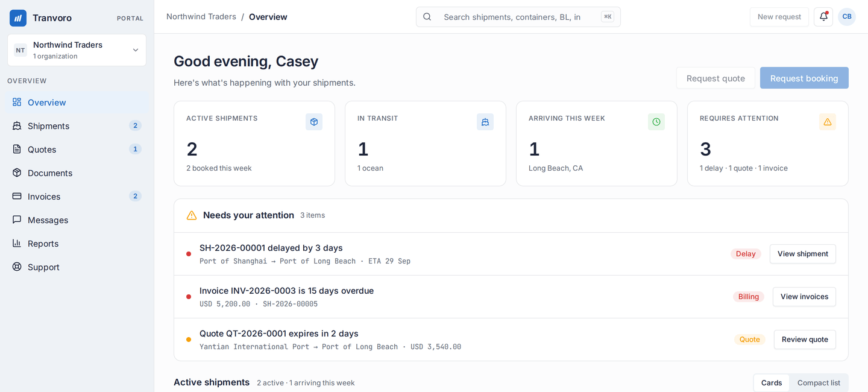The width and height of the screenshot is (868, 392).
Task: Go to Messages in the sidebar
Action: point(77,220)
